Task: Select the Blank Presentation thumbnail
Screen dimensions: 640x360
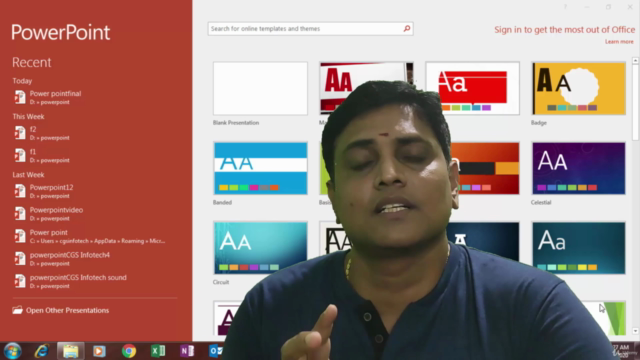Action: [x=260, y=88]
